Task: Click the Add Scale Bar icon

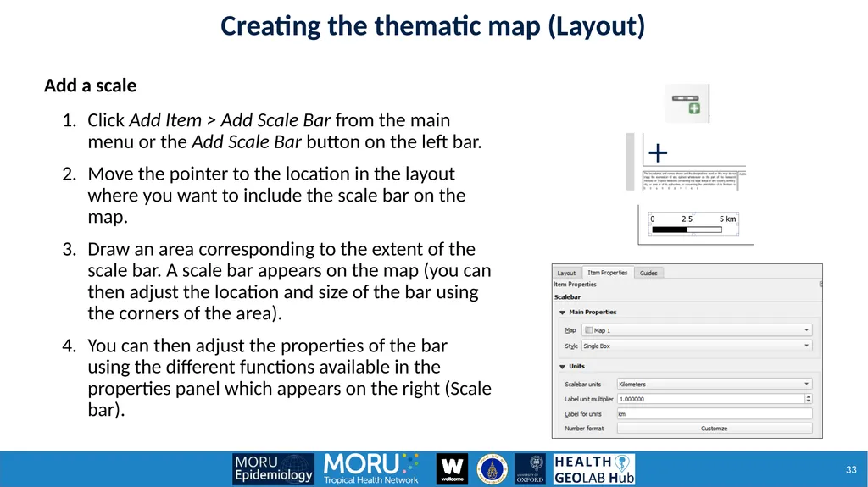Action: tap(687, 103)
